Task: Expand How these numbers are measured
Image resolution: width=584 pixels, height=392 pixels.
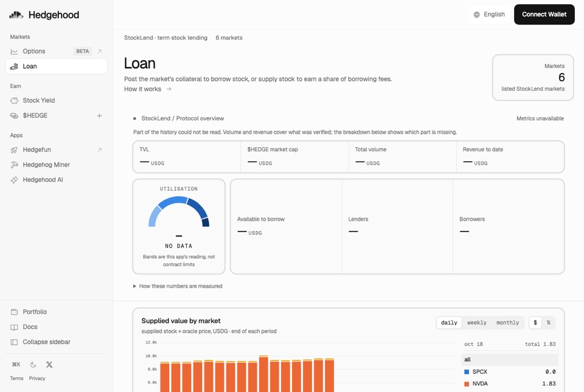Action: click(x=178, y=286)
